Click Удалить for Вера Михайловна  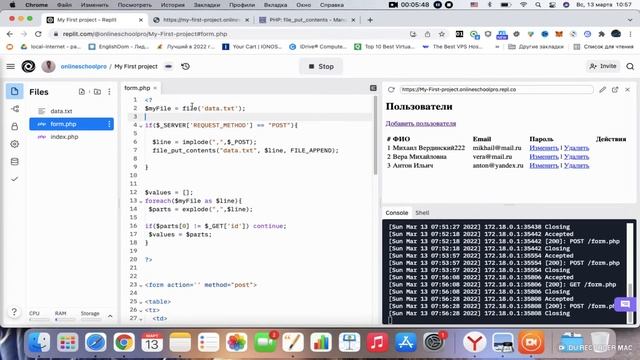click(576, 156)
